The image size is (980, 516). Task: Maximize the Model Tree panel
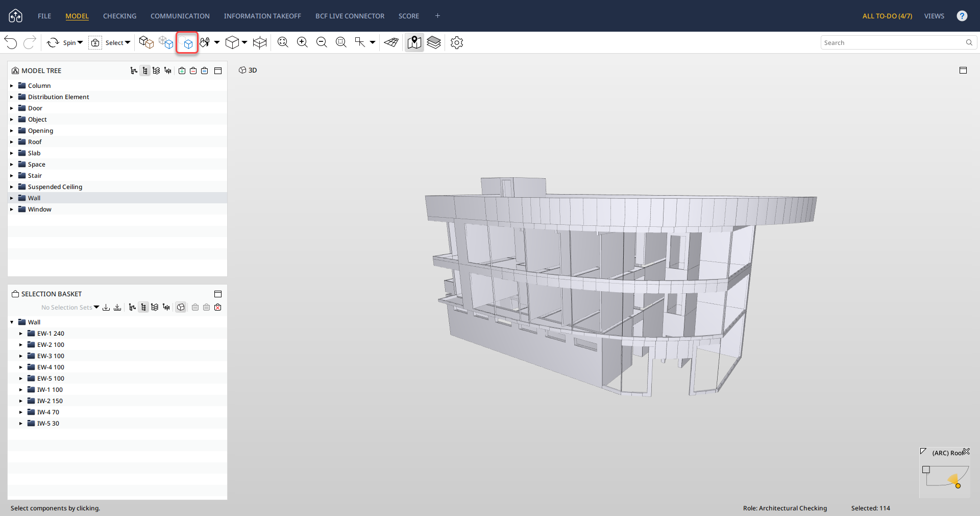pos(218,71)
